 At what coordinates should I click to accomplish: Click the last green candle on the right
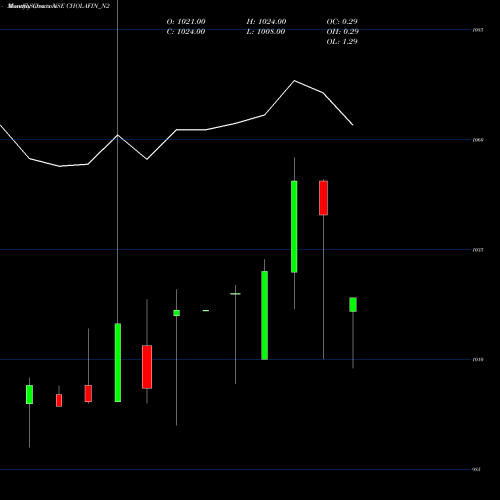point(353,305)
